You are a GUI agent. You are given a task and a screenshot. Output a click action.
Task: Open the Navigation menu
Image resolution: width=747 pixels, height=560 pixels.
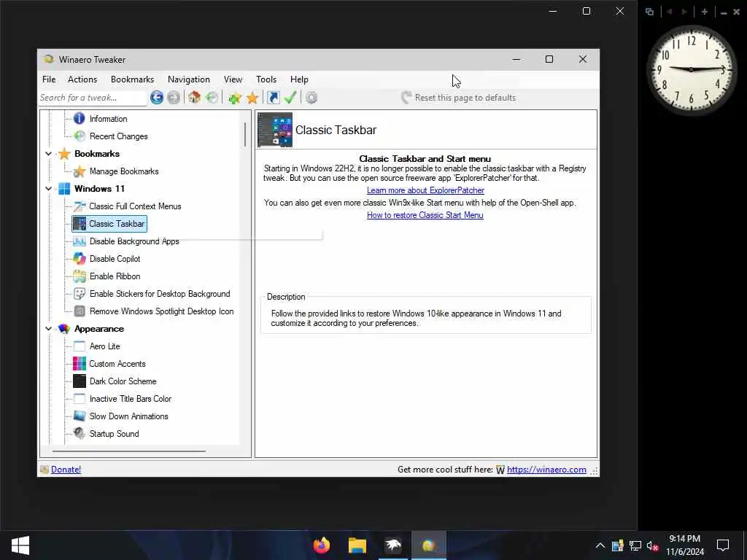pos(189,79)
